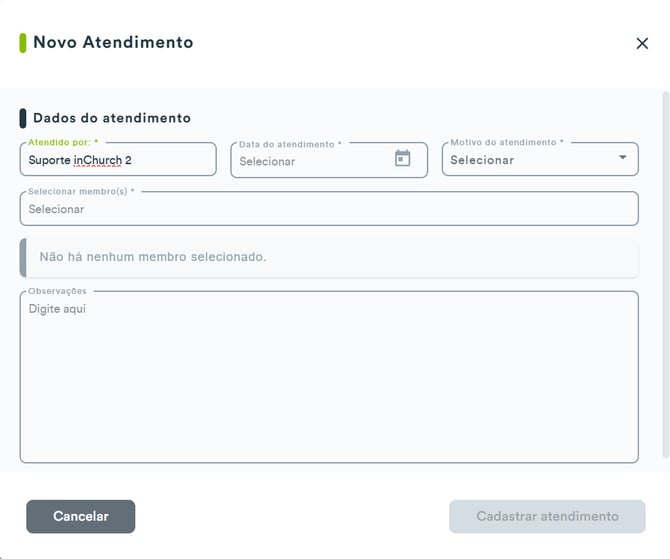Open the calendar date picker icon
This screenshot has height=559, width=670.
coord(403,158)
